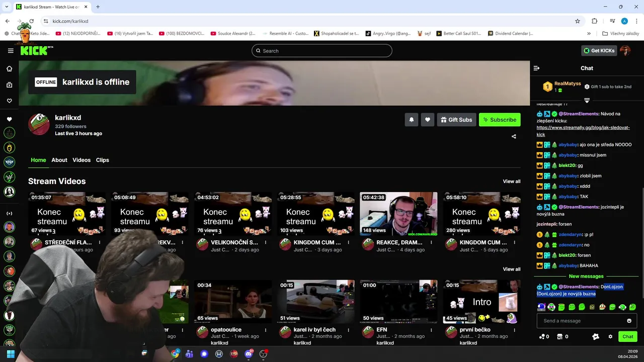Open the Browse icon in left sidebar
Viewport: 644px width, 362px height.
point(9,85)
